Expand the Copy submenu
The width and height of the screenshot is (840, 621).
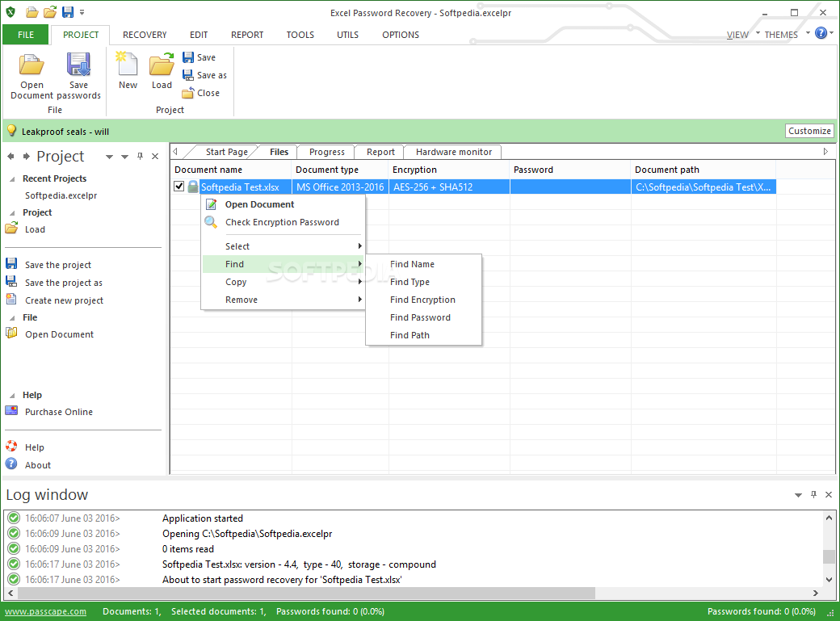pyautogui.click(x=283, y=282)
